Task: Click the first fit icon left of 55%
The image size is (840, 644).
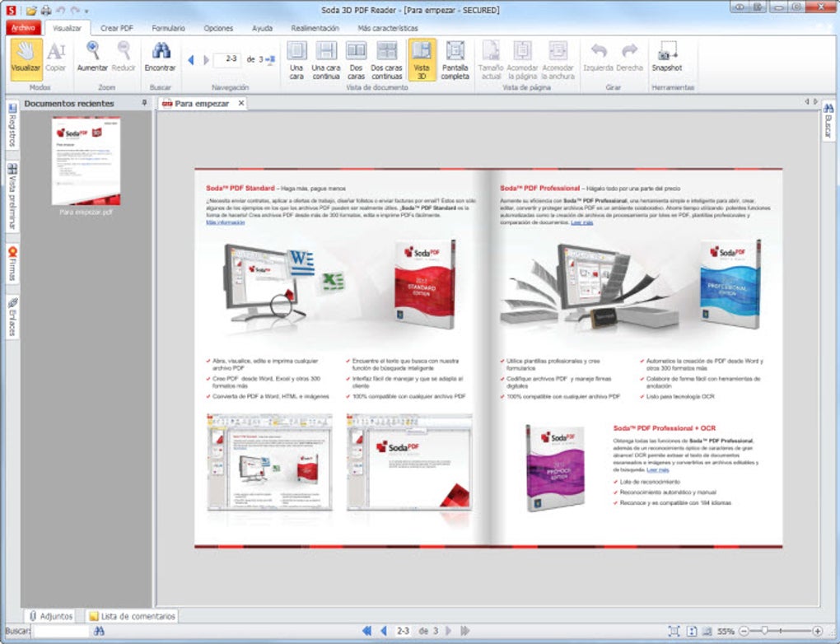Action: click(x=674, y=631)
